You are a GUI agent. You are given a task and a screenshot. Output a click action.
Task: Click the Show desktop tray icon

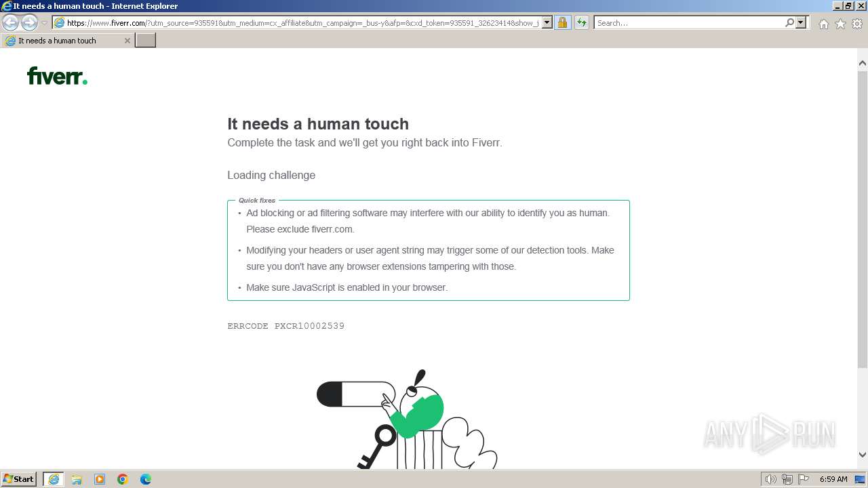[x=861, y=479]
